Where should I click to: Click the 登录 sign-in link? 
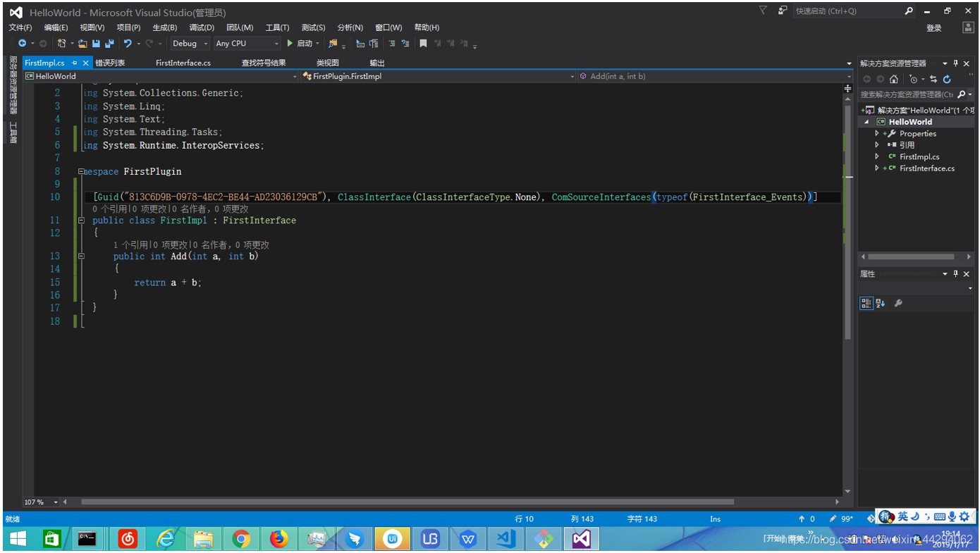click(x=934, y=28)
